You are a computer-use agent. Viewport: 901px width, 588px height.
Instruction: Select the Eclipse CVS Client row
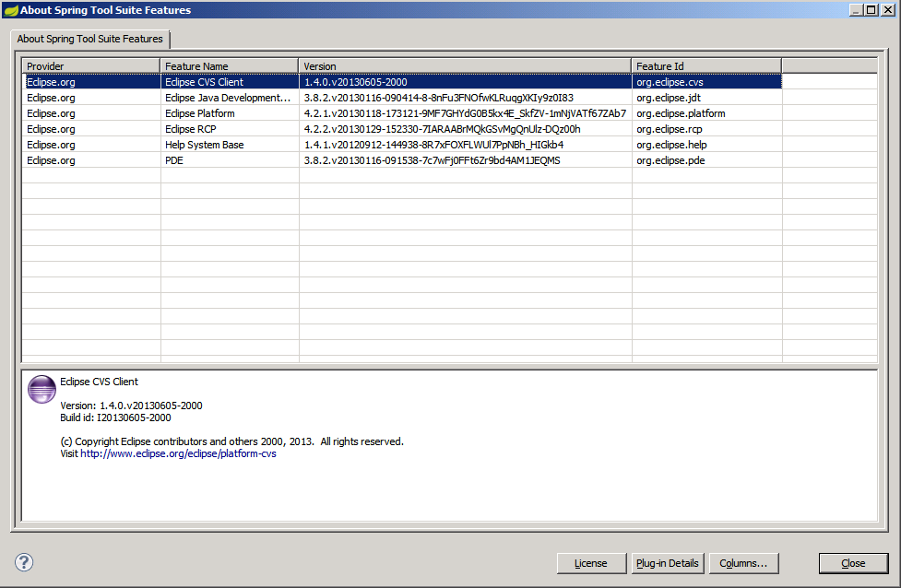[x=402, y=82]
